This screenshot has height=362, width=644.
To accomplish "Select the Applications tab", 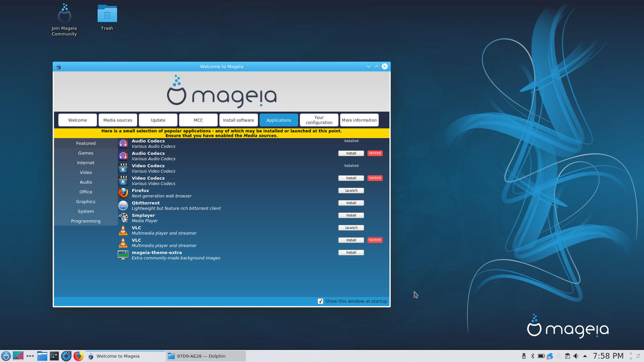I will click(279, 120).
